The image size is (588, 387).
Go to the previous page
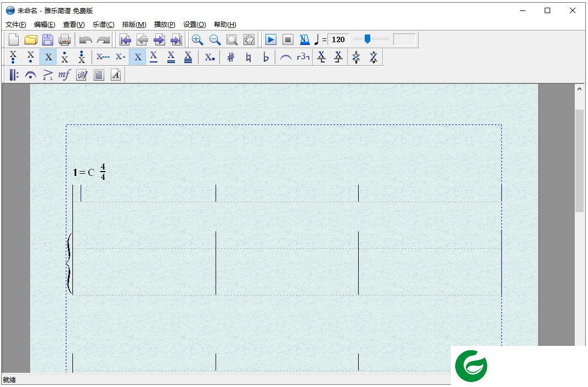[x=142, y=39]
